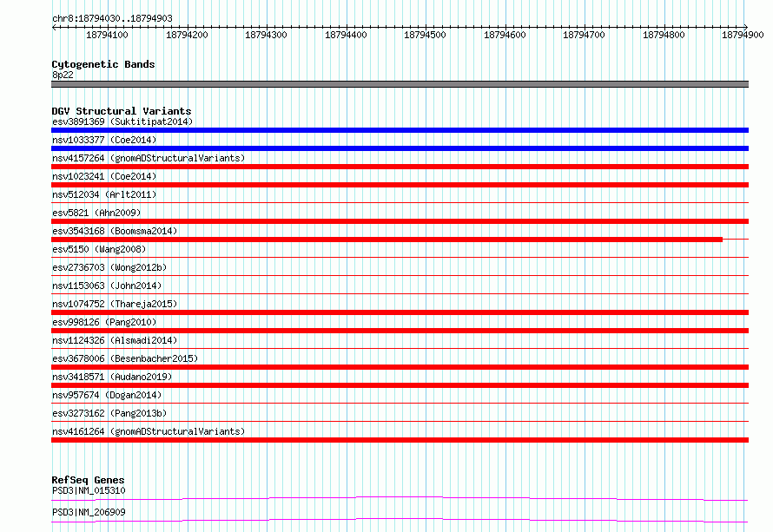Screen dimensions: 773x532
Task: Click esv3273162 (Pang2013b) label
Action: (109, 413)
